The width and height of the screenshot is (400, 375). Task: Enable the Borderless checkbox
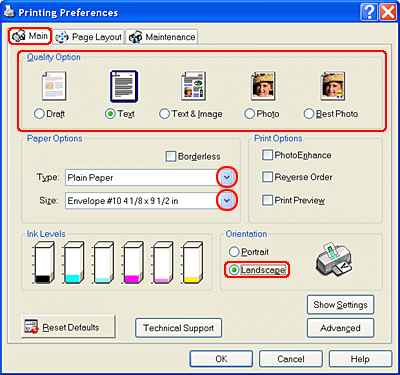[171, 156]
